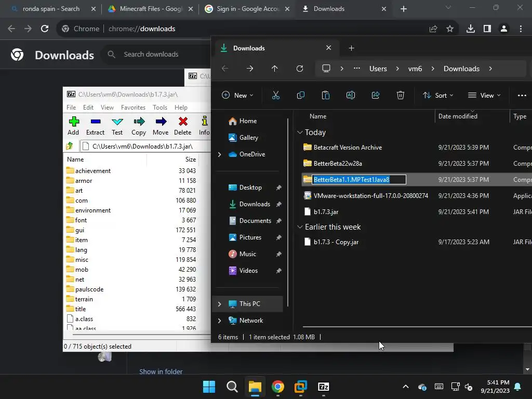Collapse the Earlier this week group
This screenshot has width=532, height=399.
(x=300, y=227)
